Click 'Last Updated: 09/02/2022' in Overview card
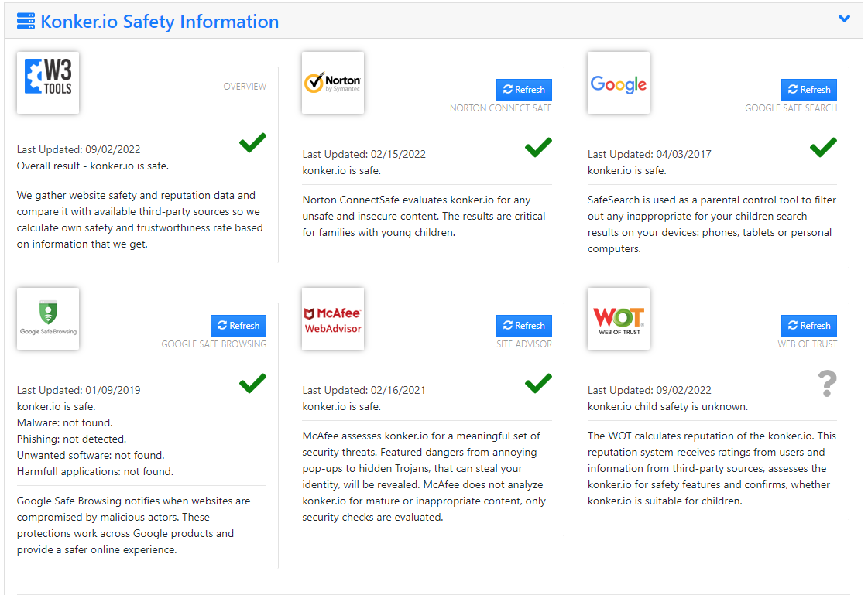Viewport: 868px width, 595px height. (79, 150)
